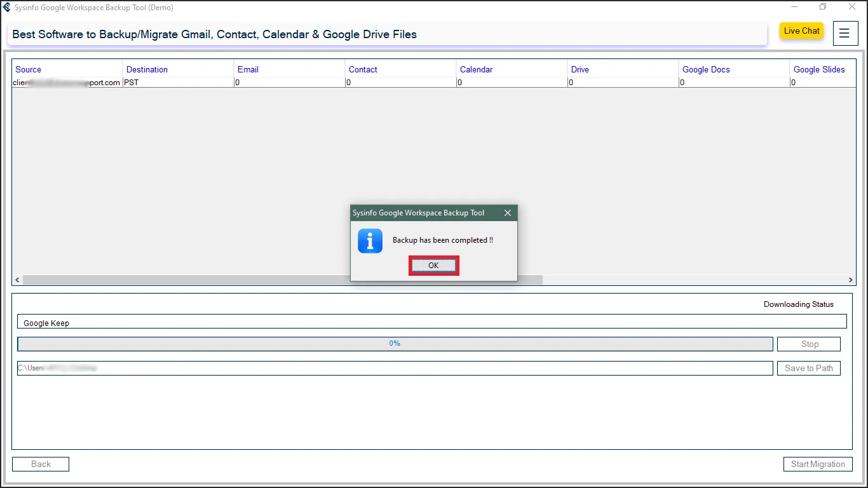Open the hamburger menu icon
The height and width of the screenshot is (488, 868).
pyautogui.click(x=844, y=34)
